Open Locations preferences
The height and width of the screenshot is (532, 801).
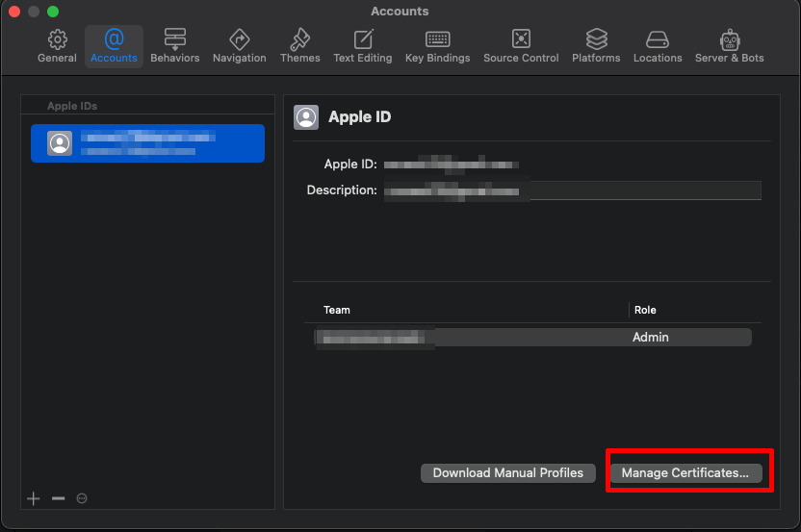point(658,46)
